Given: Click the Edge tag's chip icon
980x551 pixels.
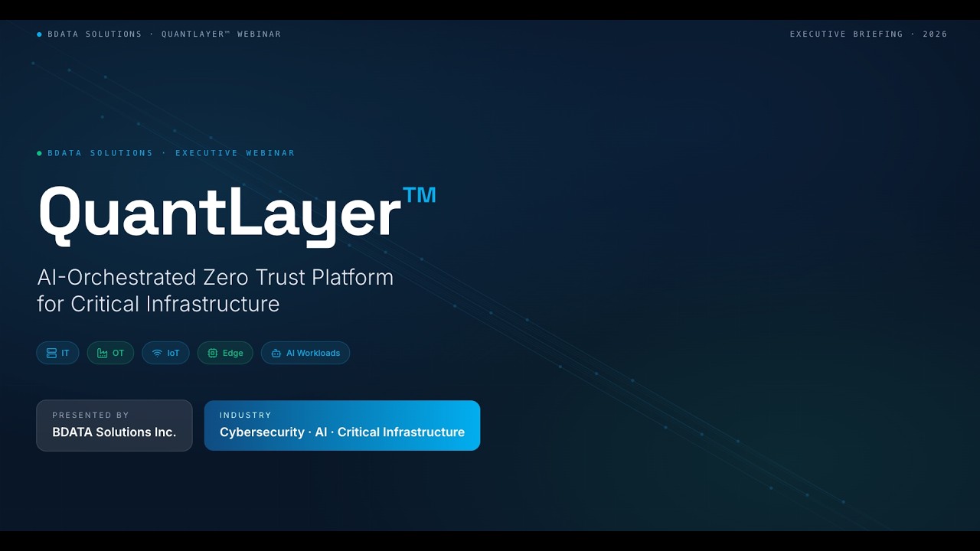Looking at the screenshot, I should pos(212,353).
